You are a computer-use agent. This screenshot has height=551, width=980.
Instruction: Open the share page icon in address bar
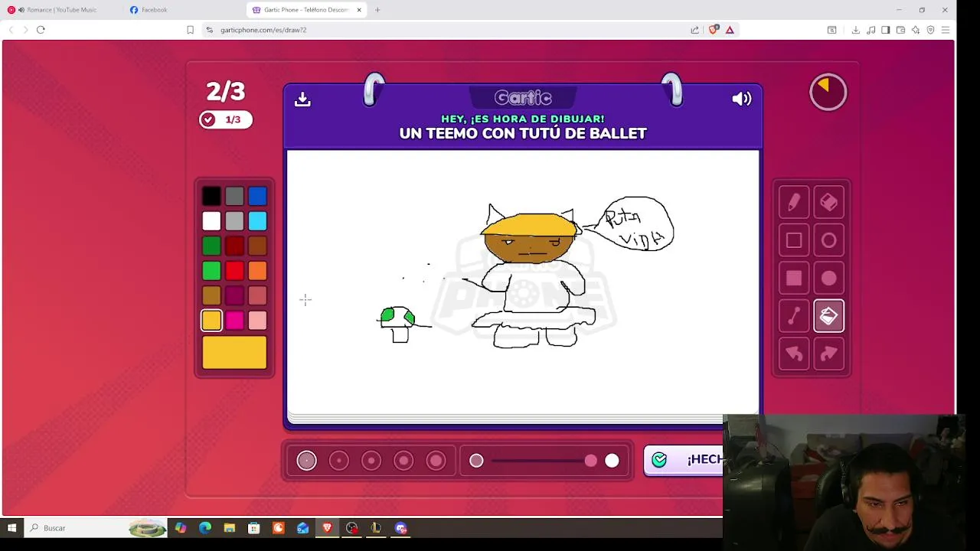[x=695, y=30]
